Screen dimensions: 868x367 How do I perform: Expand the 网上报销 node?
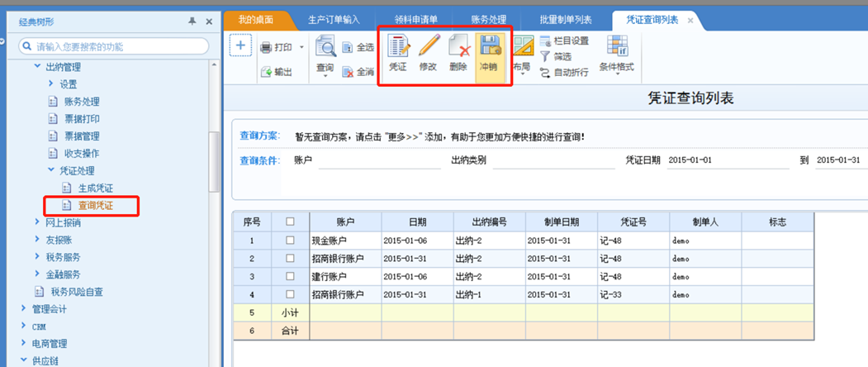click(37, 222)
